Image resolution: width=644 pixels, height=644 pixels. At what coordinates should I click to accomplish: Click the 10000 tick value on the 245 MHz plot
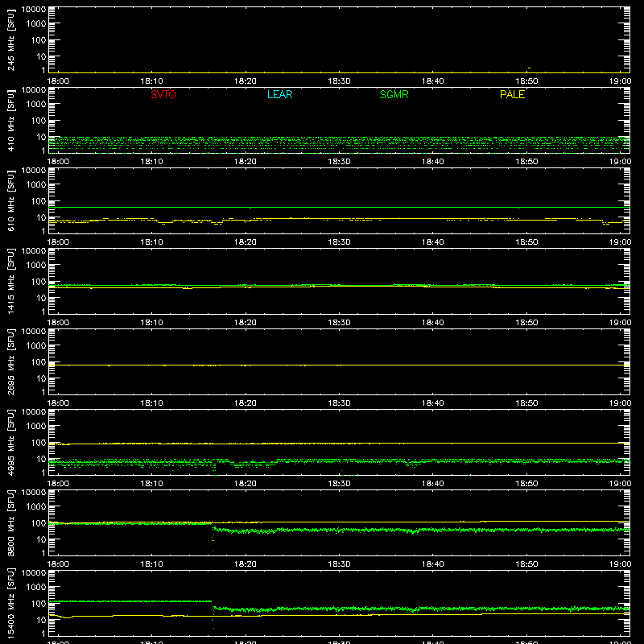tap(34, 10)
